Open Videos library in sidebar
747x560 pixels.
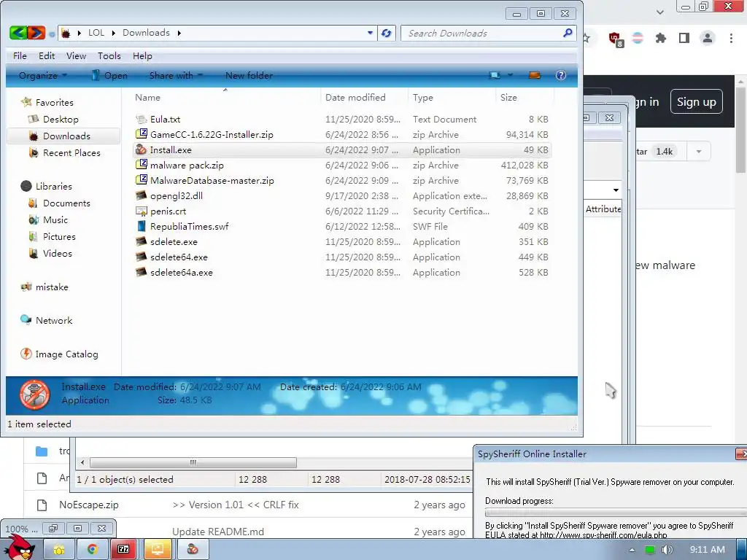point(57,253)
